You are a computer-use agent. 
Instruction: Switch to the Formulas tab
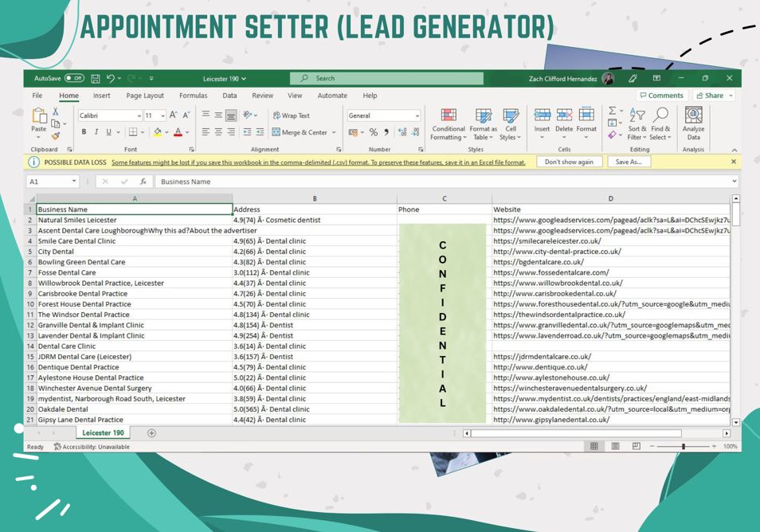tap(194, 96)
